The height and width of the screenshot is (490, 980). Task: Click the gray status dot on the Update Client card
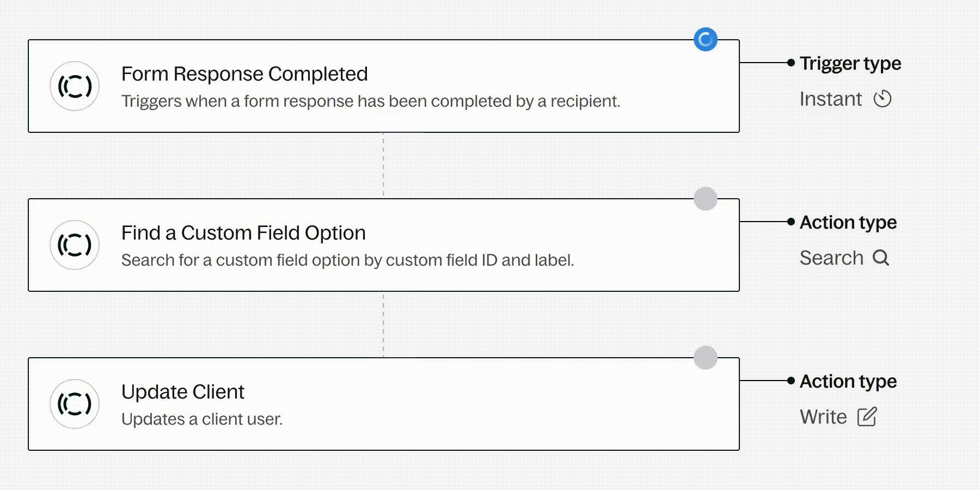point(706,358)
